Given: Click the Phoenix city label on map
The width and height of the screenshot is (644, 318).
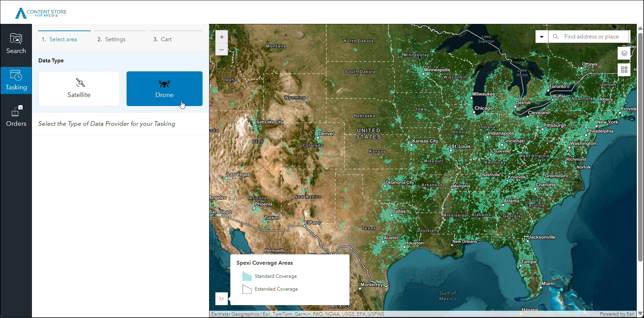Looking at the screenshot, I should click(264, 204).
